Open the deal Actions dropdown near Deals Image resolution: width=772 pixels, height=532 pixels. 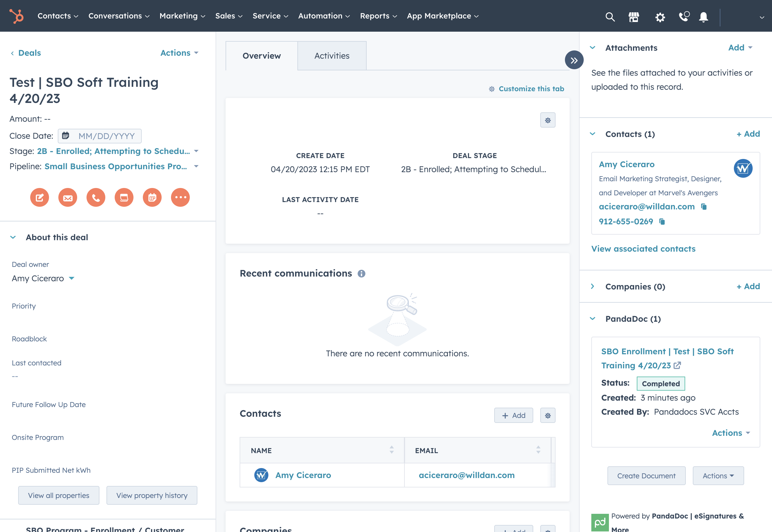point(179,53)
